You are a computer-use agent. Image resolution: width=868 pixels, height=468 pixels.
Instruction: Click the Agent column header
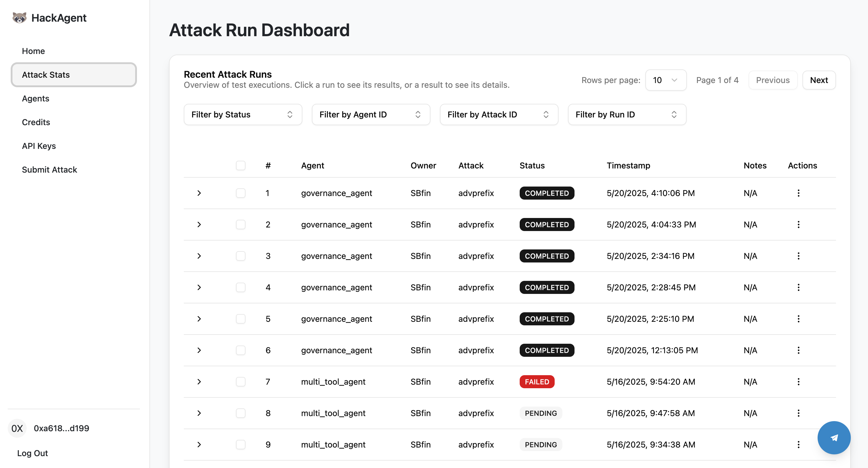click(312, 165)
